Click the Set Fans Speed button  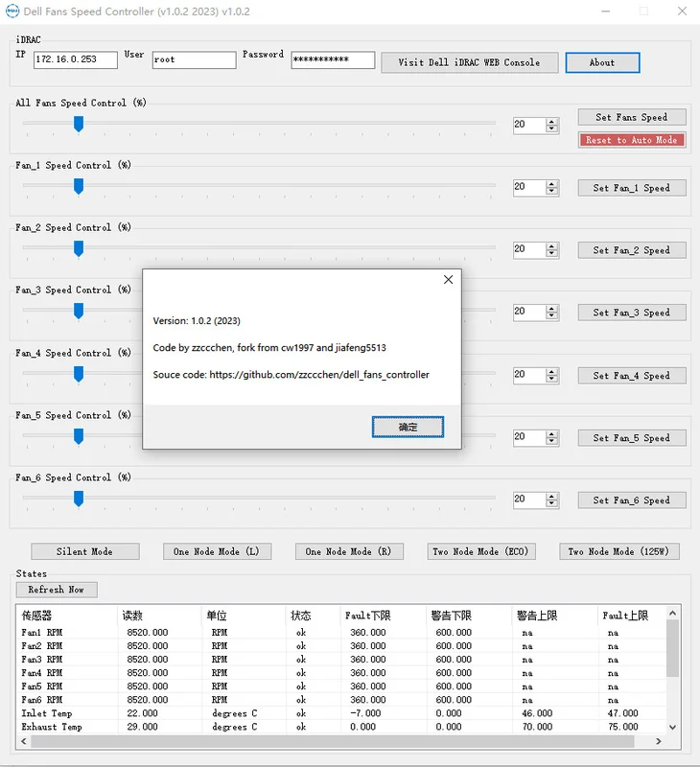(632, 117)
